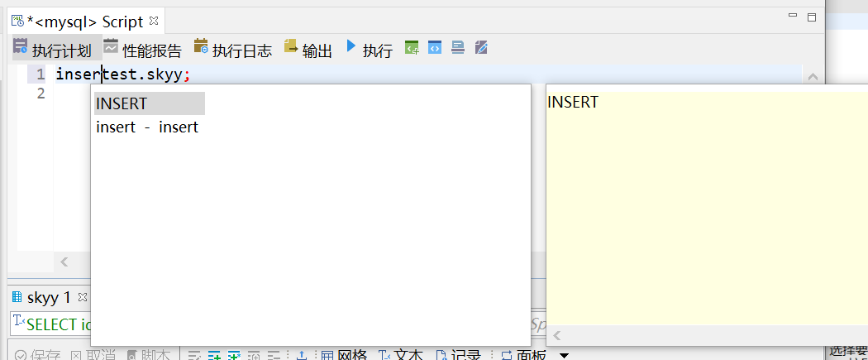Expand the 面板 panels dropdown arrow
This screenshot has width=868, height=360.
pos(565,355)
